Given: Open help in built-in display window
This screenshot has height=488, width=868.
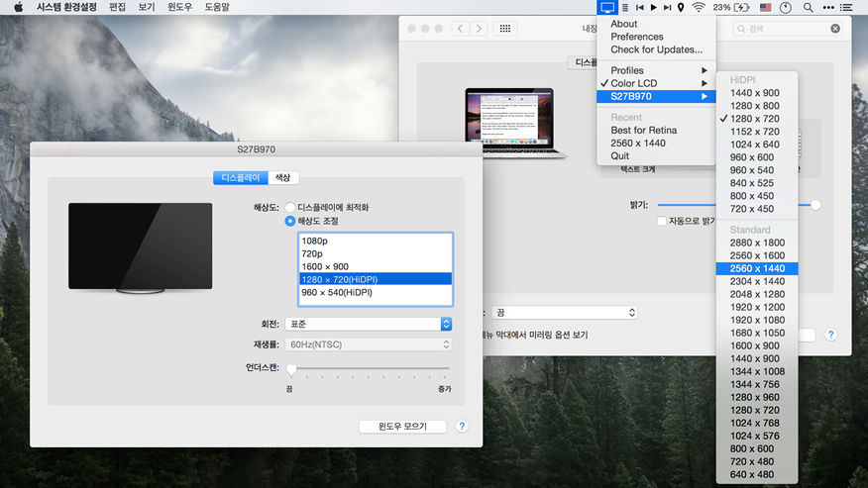Looking at the screenshot, I should coord(830,335).
